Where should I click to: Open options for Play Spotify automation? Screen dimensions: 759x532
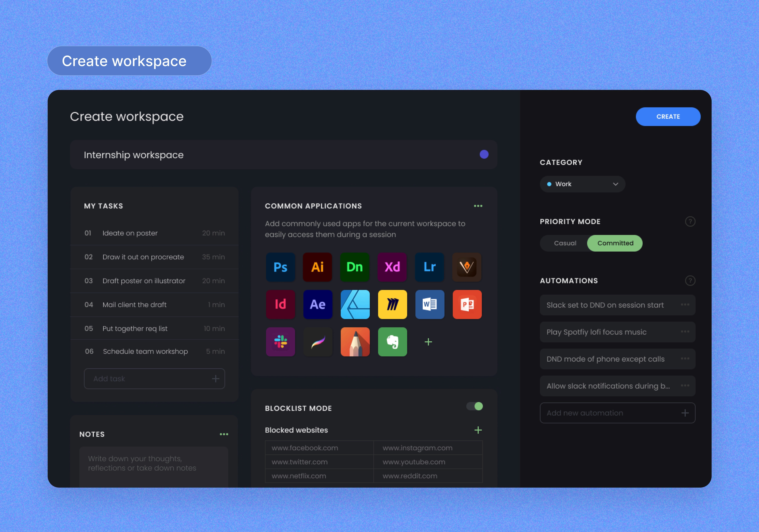point(685,332)
